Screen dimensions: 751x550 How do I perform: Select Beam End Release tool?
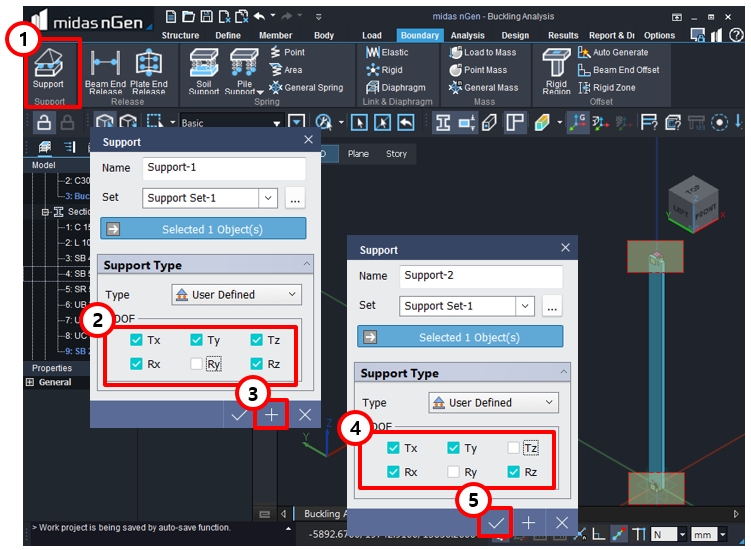pos(105,71)
